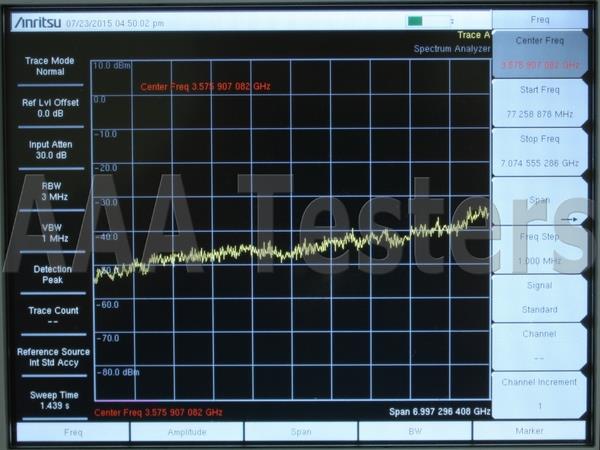Click the Anritsu logo
The image size is (600, 450).
coord(38,23)
